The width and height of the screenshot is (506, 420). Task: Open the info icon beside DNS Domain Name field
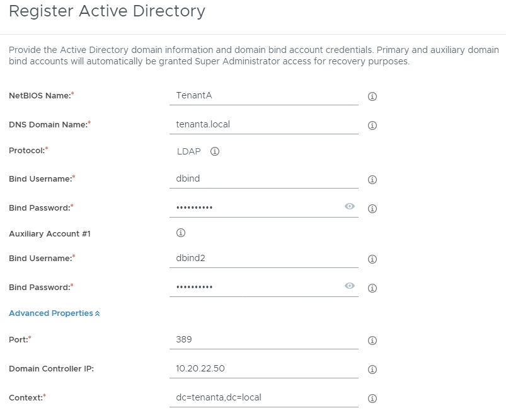(x=372, y=125)
